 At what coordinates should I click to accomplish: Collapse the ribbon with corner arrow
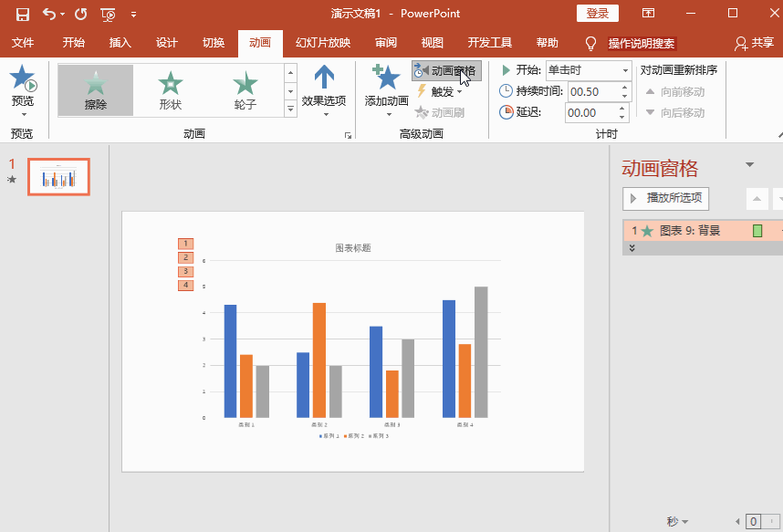point(779,135)
